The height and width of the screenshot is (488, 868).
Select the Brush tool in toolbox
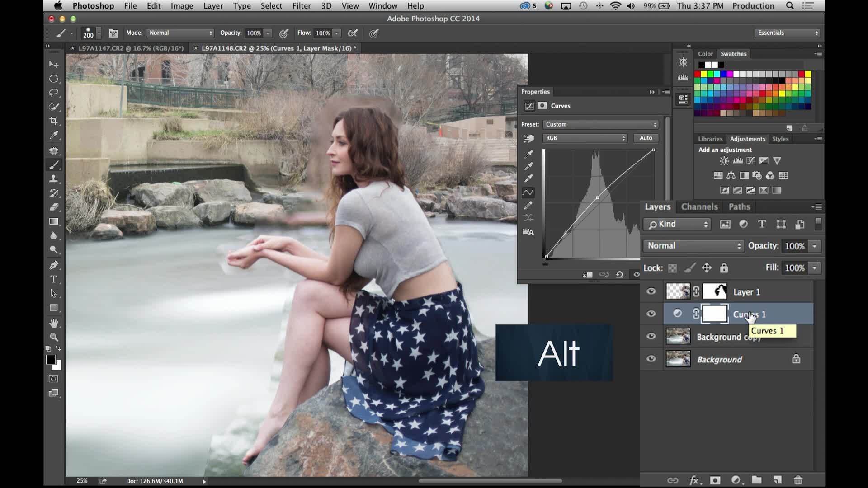click(53, 165)
